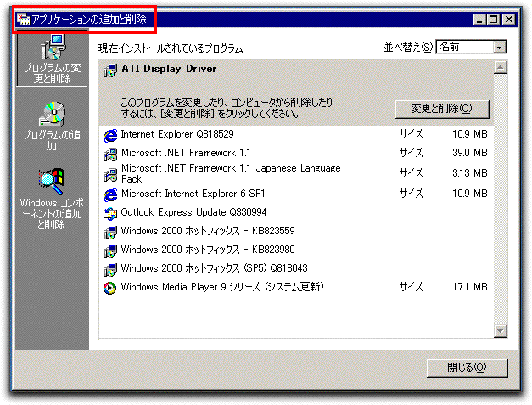Close the アプリケーションの追加と削除 window
Screen dimensions: 532x405
(x=509, y=20)
